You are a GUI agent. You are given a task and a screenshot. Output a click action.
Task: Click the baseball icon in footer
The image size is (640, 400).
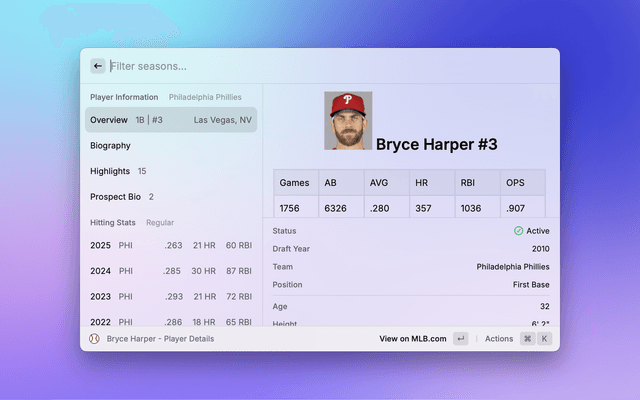pyautogui.click(x=95, y=339)
